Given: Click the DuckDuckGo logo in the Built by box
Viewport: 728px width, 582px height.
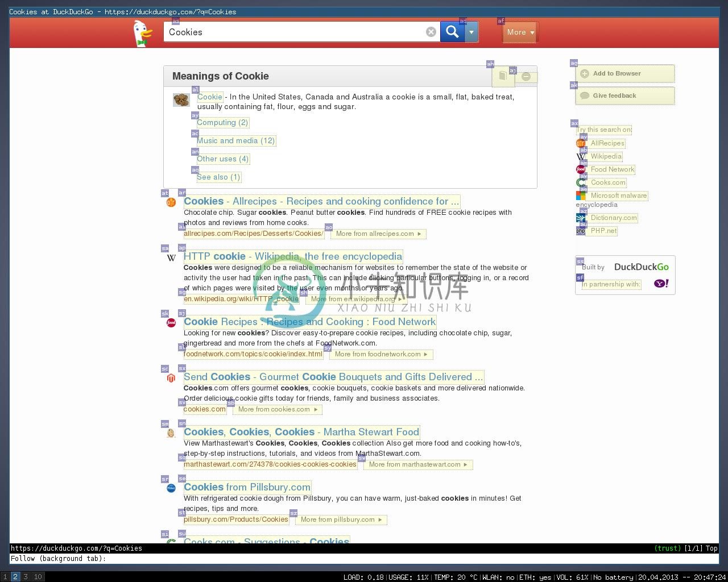Looking at the screenshot, I should click(642, 267).
